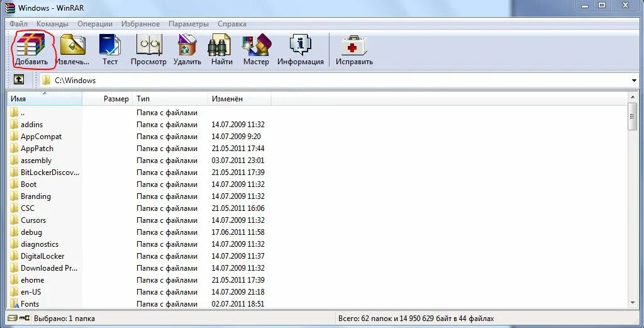The image size is (644, 328).
Task: Open the Информация toolbar icon
Action: [x=300, y=45]
